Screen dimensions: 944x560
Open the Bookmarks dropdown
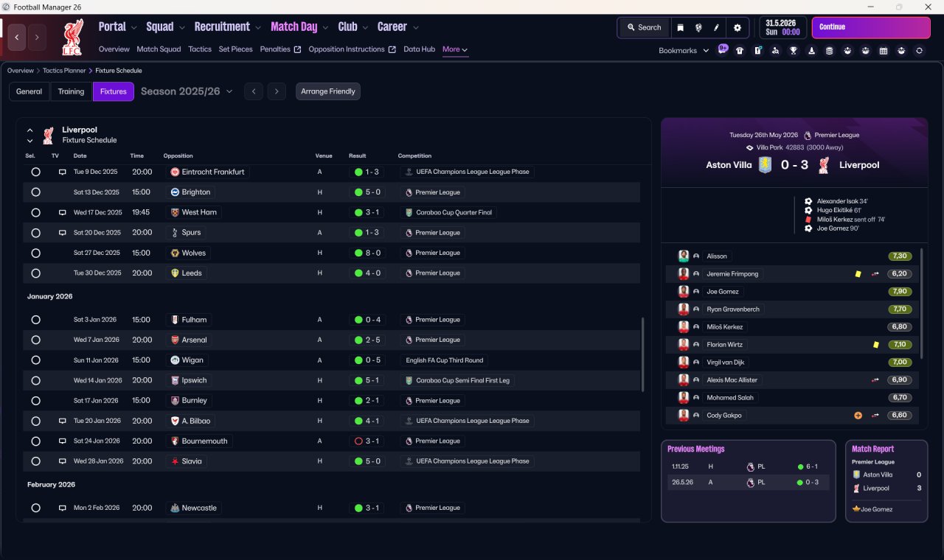[684, 51]
